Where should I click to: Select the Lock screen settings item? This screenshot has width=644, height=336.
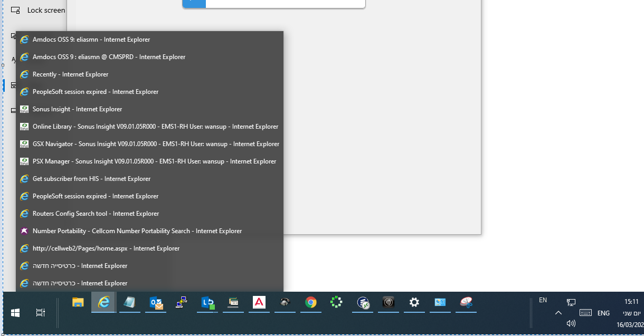coord(46,10)
